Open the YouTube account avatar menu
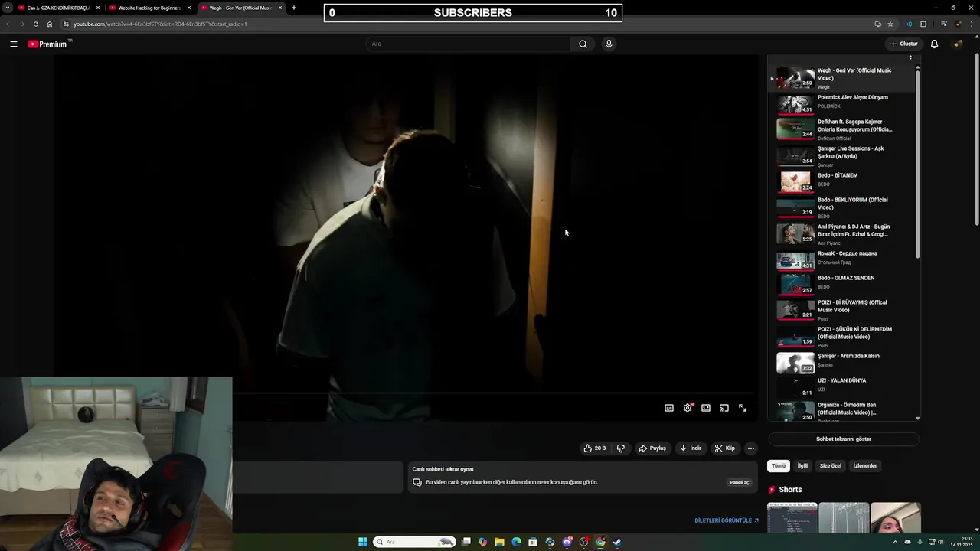This screenshot has height=551, width=980. pos(957,44)
